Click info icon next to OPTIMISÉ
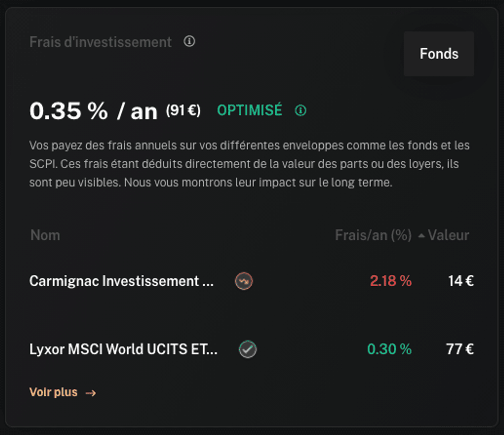The image size is (504, 435). click(301, 110)
